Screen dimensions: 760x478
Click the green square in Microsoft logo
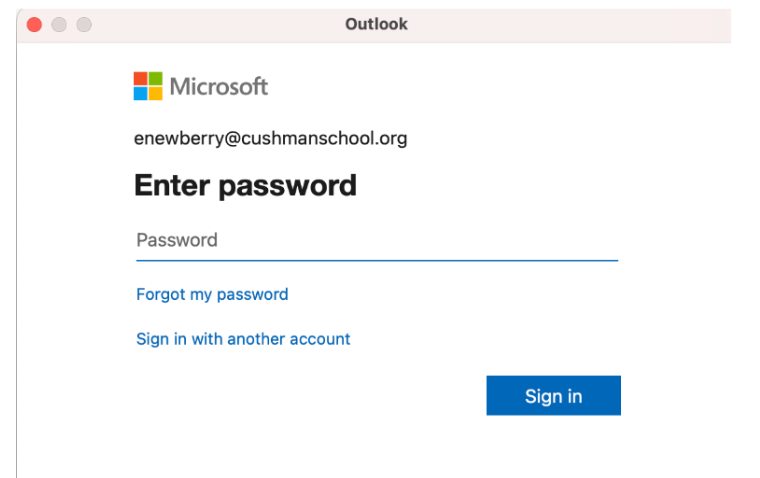click(155, 79)
